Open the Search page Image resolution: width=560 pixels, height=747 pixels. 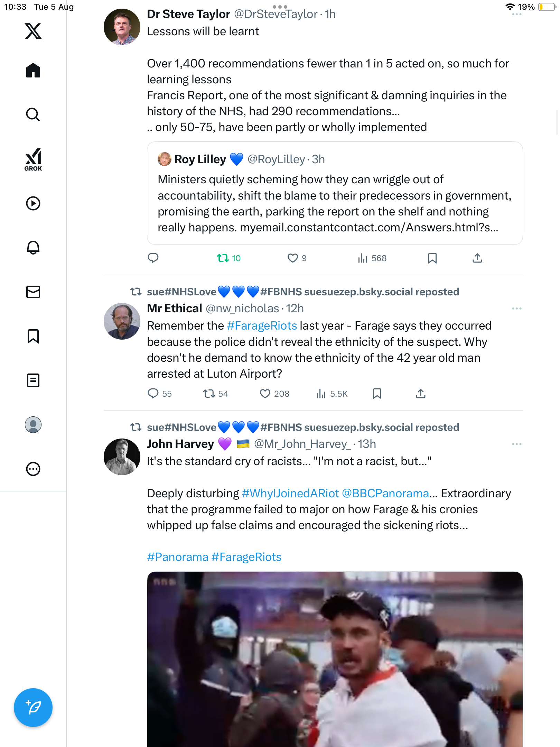33,114
